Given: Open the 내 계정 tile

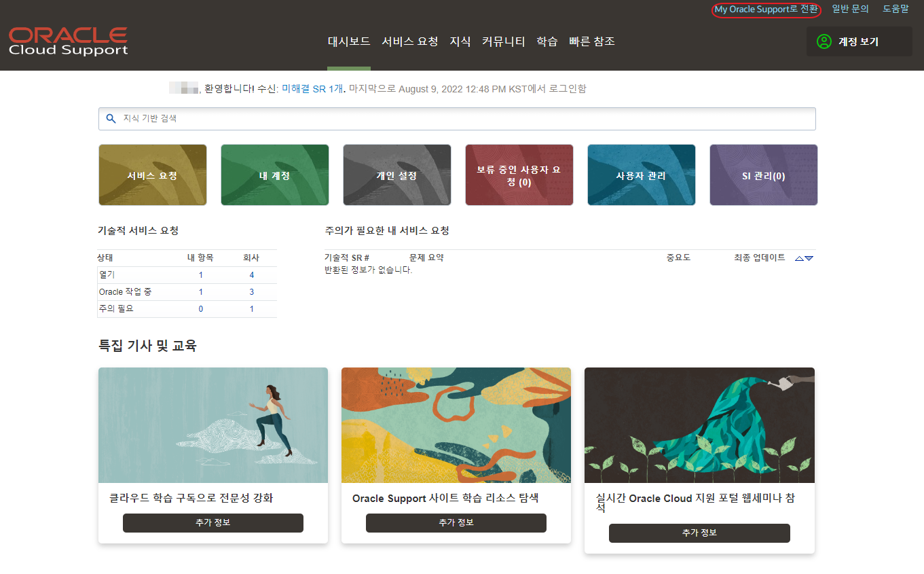Looking at the screenshot, I should (x=275, y=175).
